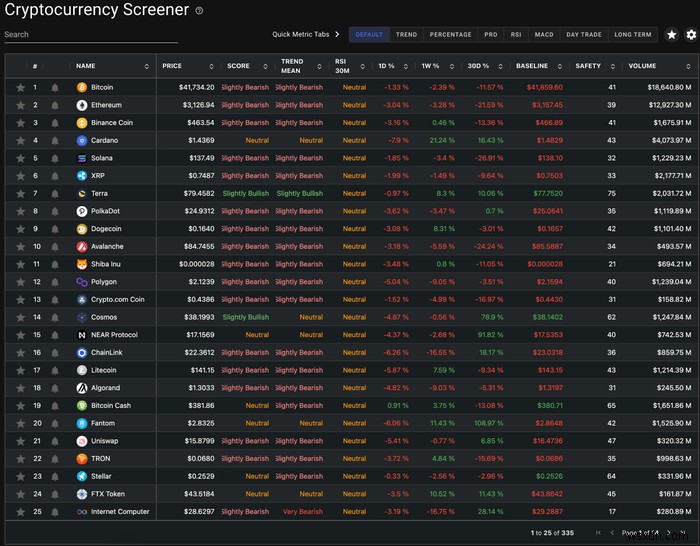Image resolution: width=700 pixels, height=546 pixels.
Task: Set an alert bell for Fantom
Action: [55, 423]
